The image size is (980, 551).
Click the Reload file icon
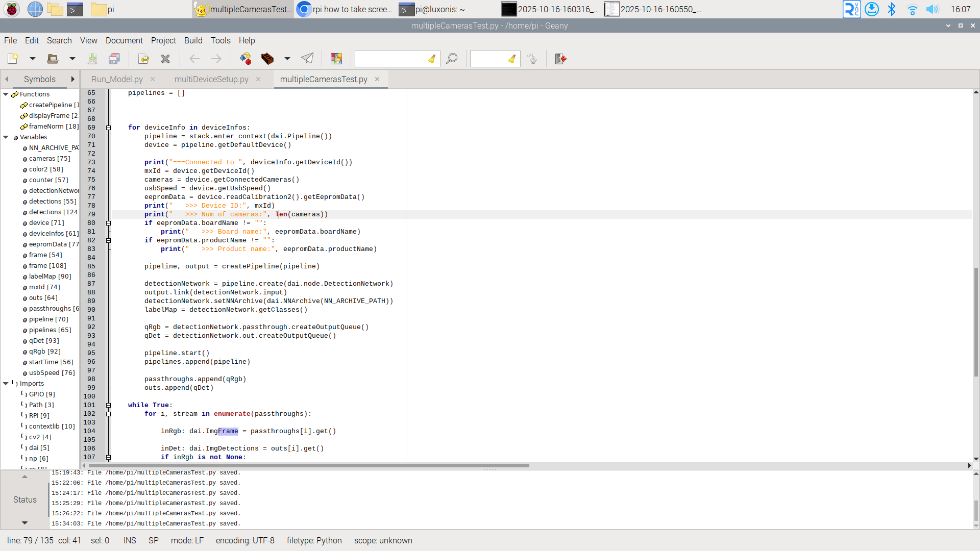coord(143,59)
